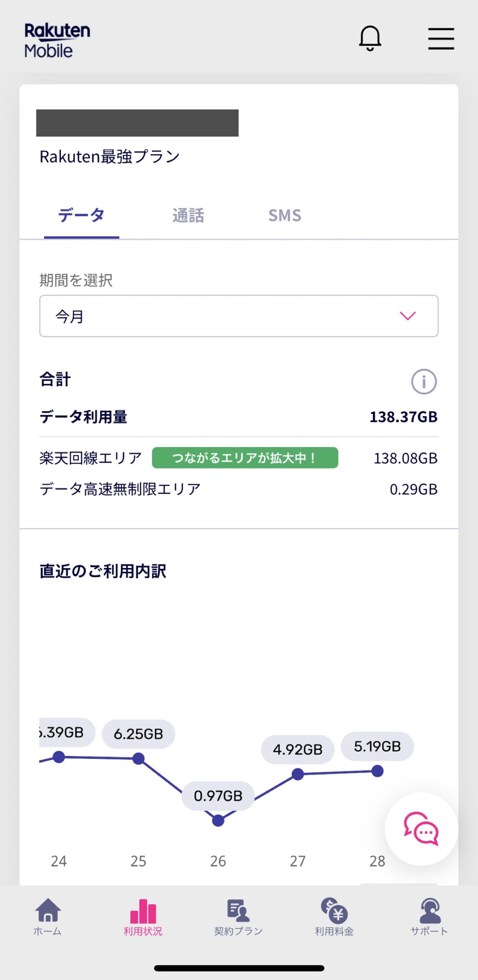Expand the 今月 period dropdown

[239, 316]
